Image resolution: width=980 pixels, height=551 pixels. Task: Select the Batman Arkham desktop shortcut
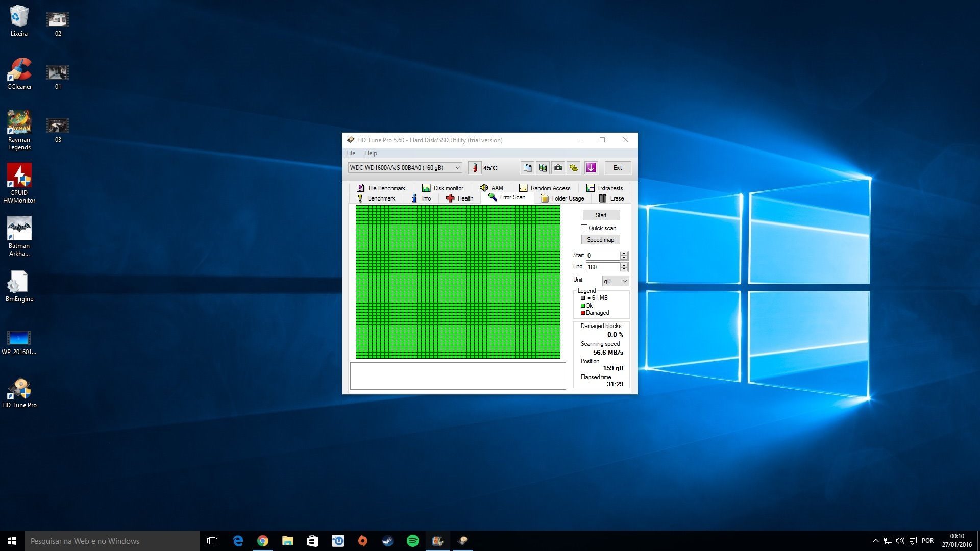tap(19, 236)
